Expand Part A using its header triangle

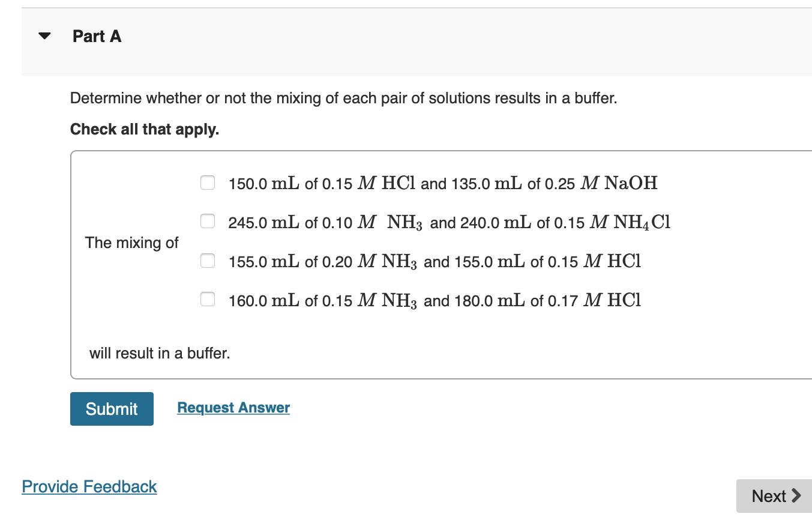[x=44, y=35]
